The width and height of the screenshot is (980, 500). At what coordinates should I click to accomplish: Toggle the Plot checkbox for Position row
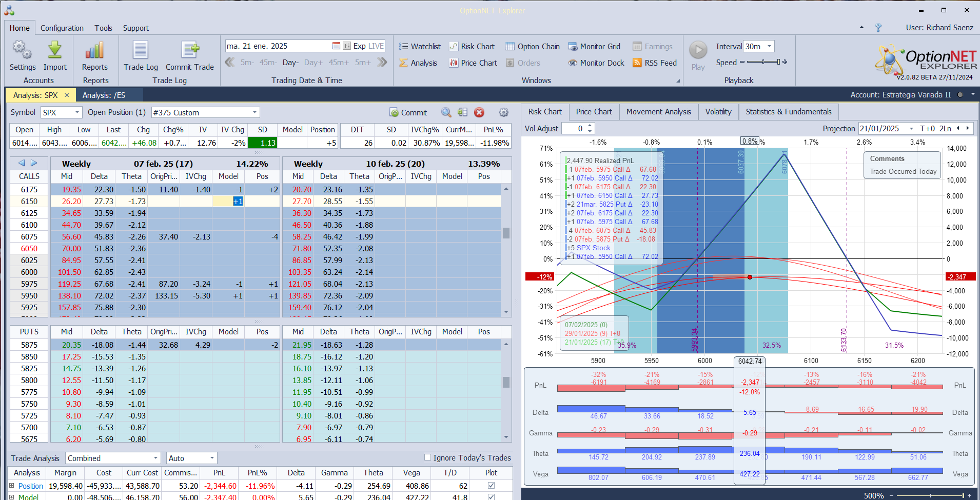491,486
